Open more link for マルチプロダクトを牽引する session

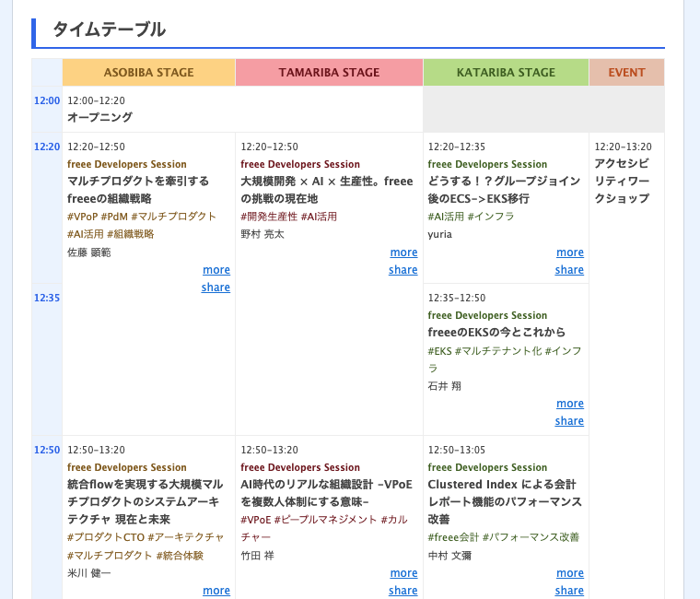216,270
